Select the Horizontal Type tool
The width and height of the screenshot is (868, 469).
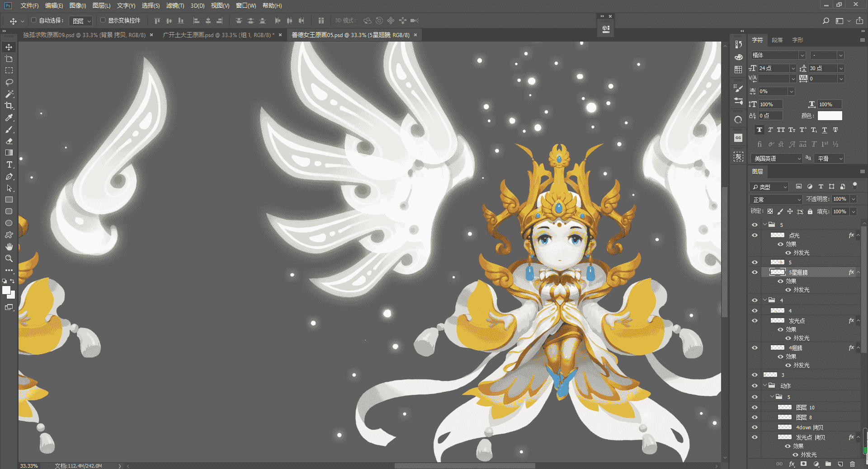[x=9, y=164]
